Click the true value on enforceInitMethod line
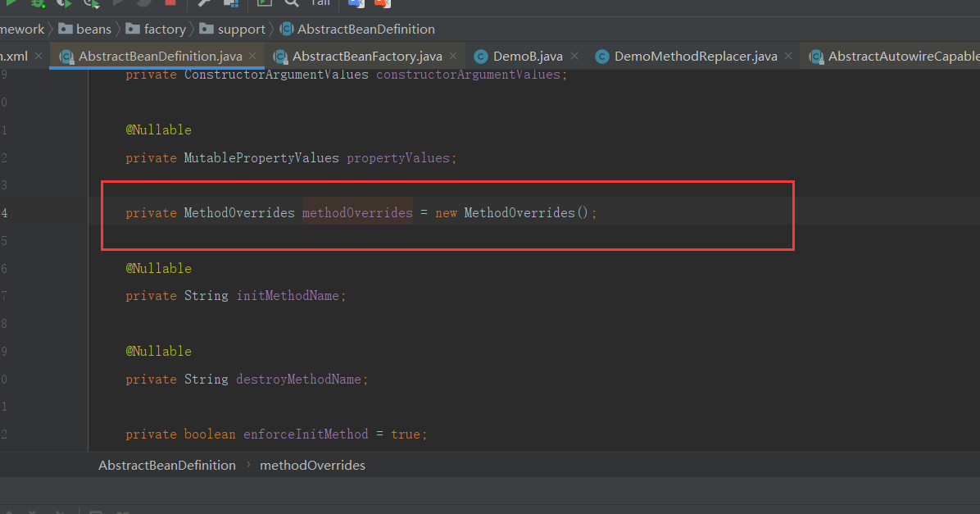 click(406, 434)
